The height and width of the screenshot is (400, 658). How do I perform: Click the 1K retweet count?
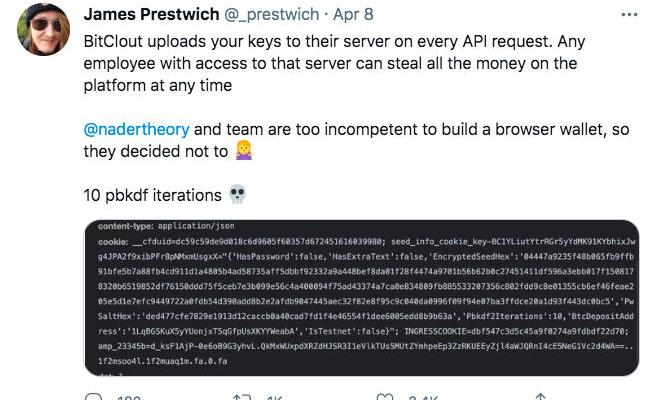[272, 398]
